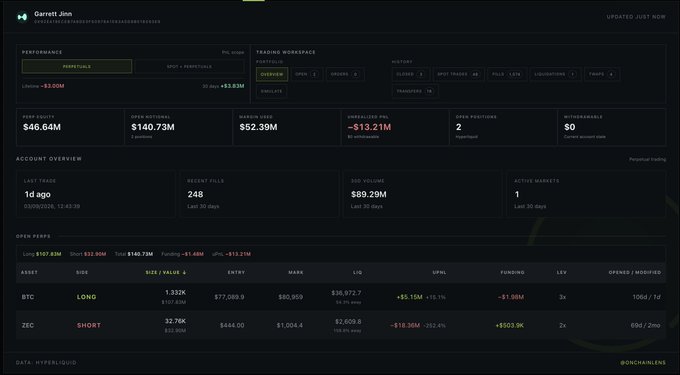Click the 30D Volume $89.29M card
Screen dimensions: 680x375
[x=423, y=194]
